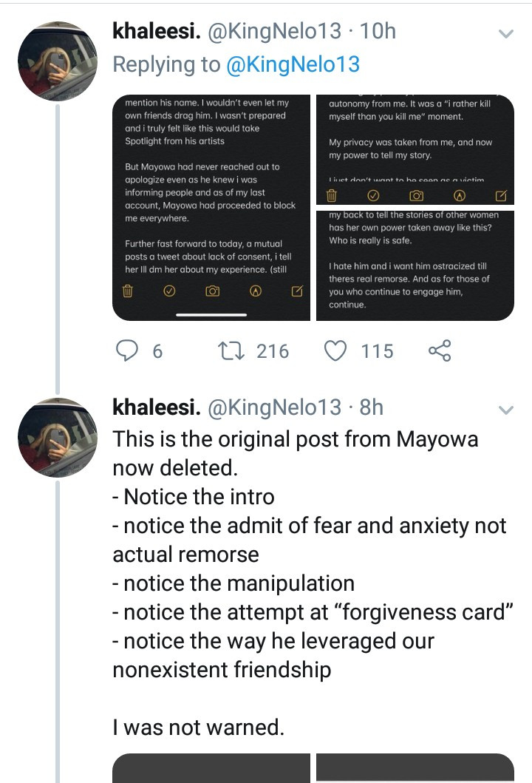Open khaleesi. display name on the 10h tweet
The width and height of the screenshot is (532, 783).
click(157, 32)
